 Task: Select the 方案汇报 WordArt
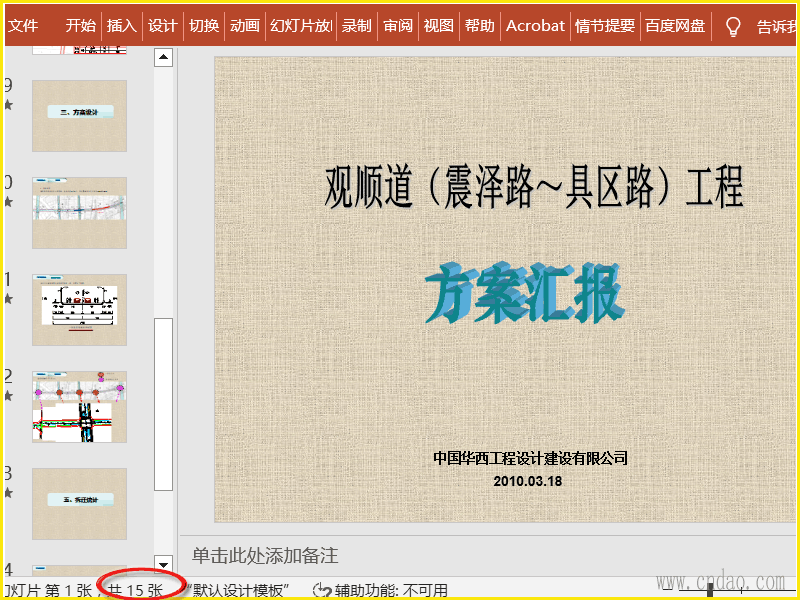(x=524, y=293)
